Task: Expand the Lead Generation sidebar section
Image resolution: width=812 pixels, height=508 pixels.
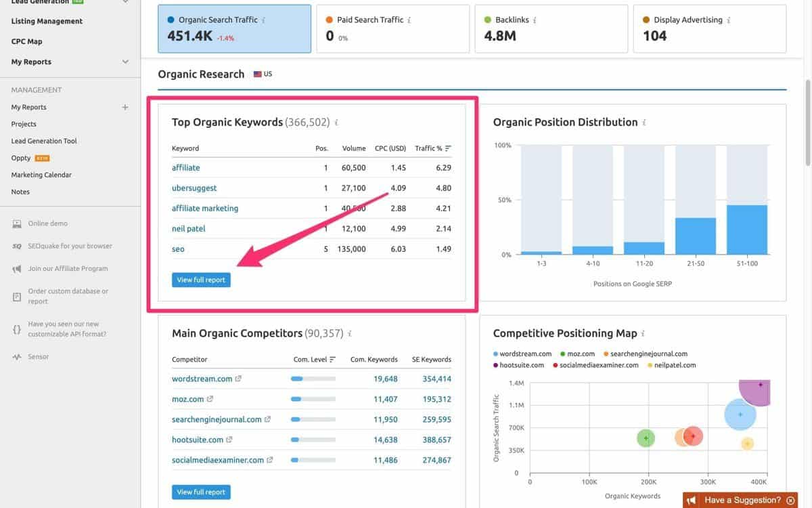Action: tap(125, 2)
